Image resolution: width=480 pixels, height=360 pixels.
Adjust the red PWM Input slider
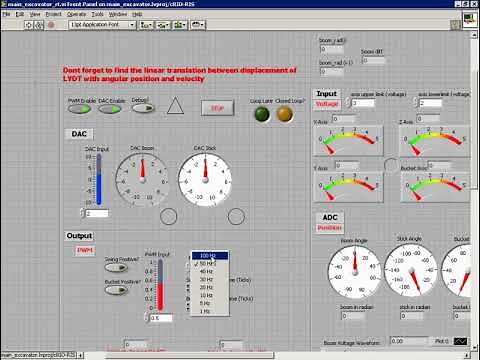tap(160, 285)
